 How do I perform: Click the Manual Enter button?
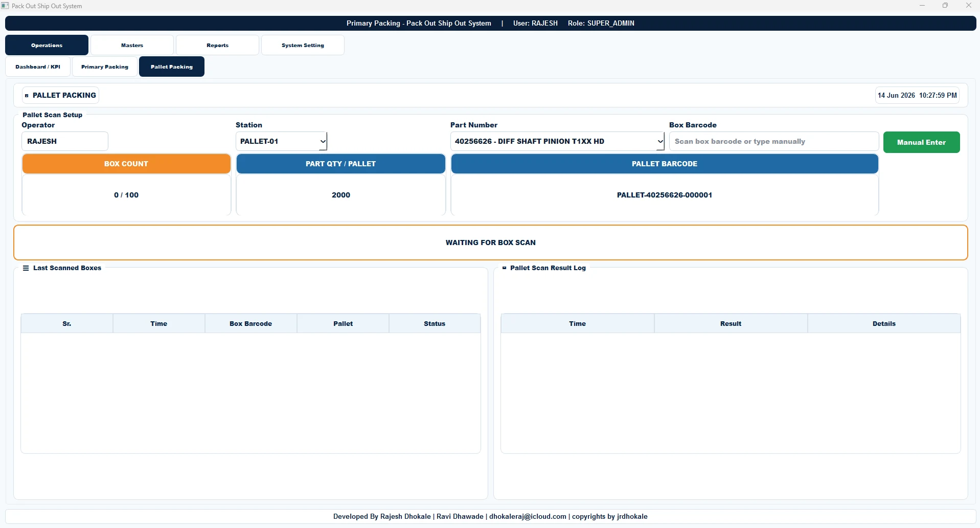921,142
